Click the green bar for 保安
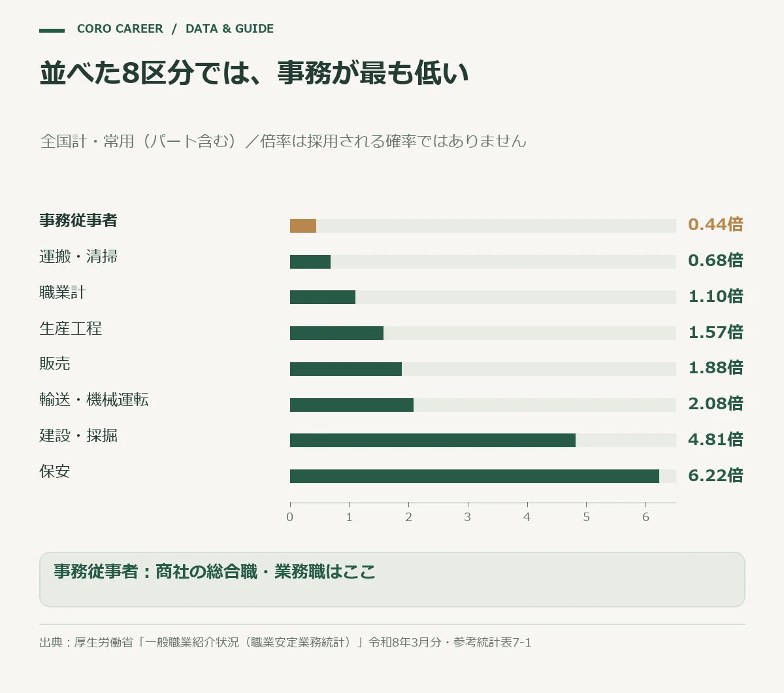Screen dimensions: 784x693 click(474, 476)
